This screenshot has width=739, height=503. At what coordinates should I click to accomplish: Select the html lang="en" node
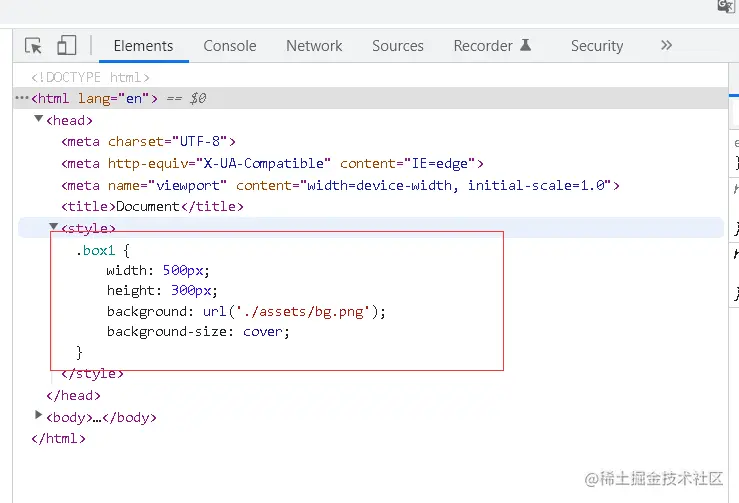coord(94,98)
